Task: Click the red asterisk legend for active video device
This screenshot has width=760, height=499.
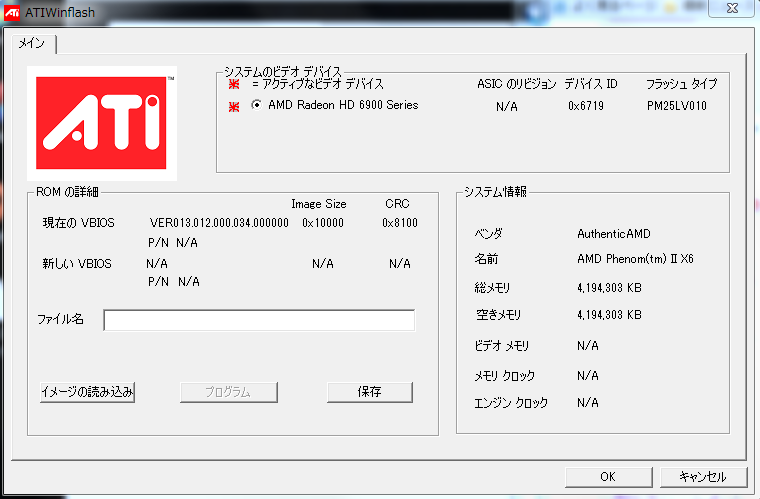Action: click(x=234, y=84)
